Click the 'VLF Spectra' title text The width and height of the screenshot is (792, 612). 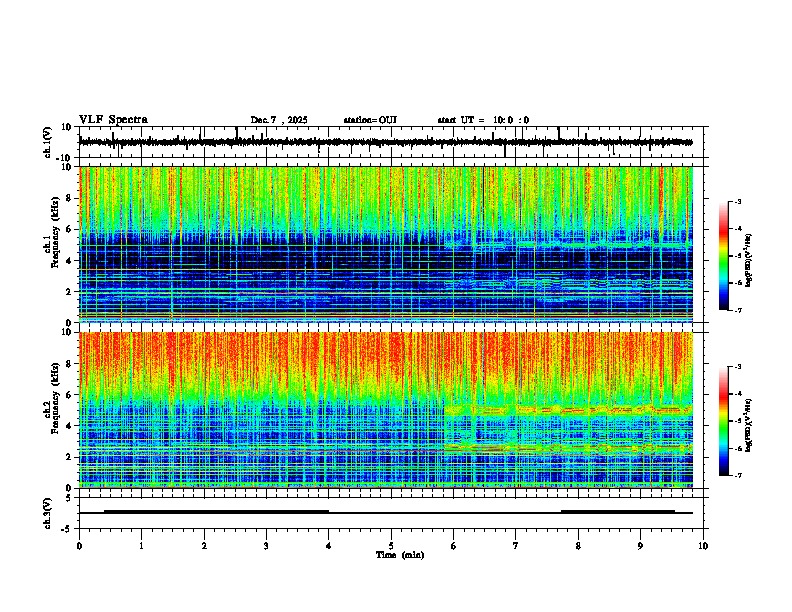pyautogui.click(x=113, y=120)
